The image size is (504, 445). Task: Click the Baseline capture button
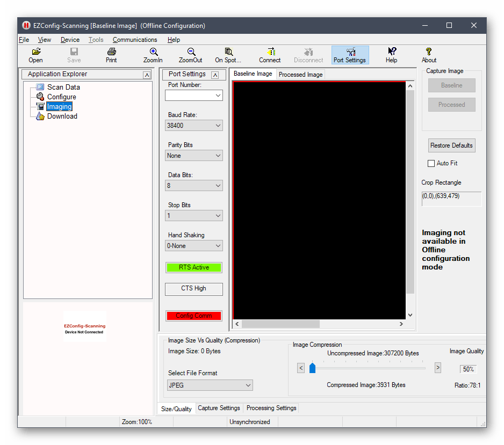click(451, 85)
